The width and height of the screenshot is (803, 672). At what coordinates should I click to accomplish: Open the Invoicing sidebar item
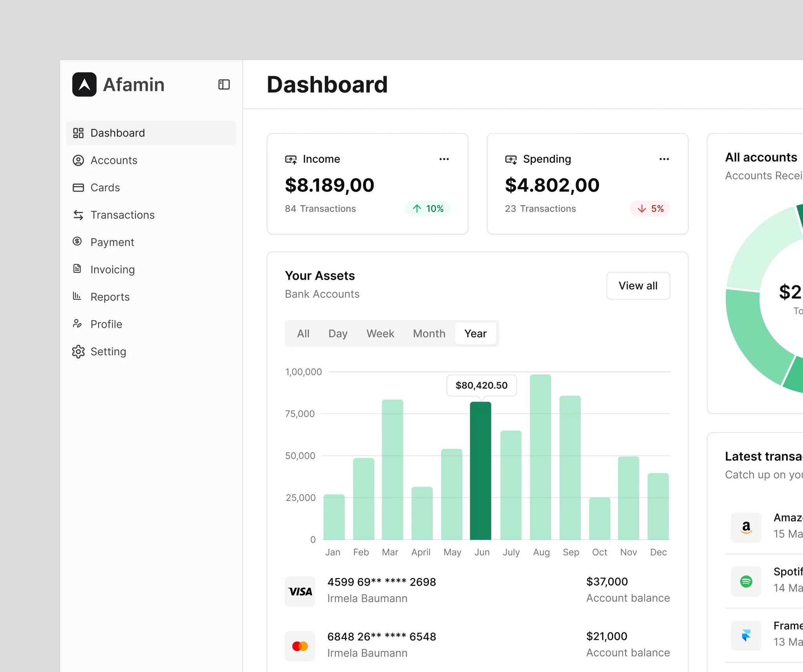(x=151, y=269)
